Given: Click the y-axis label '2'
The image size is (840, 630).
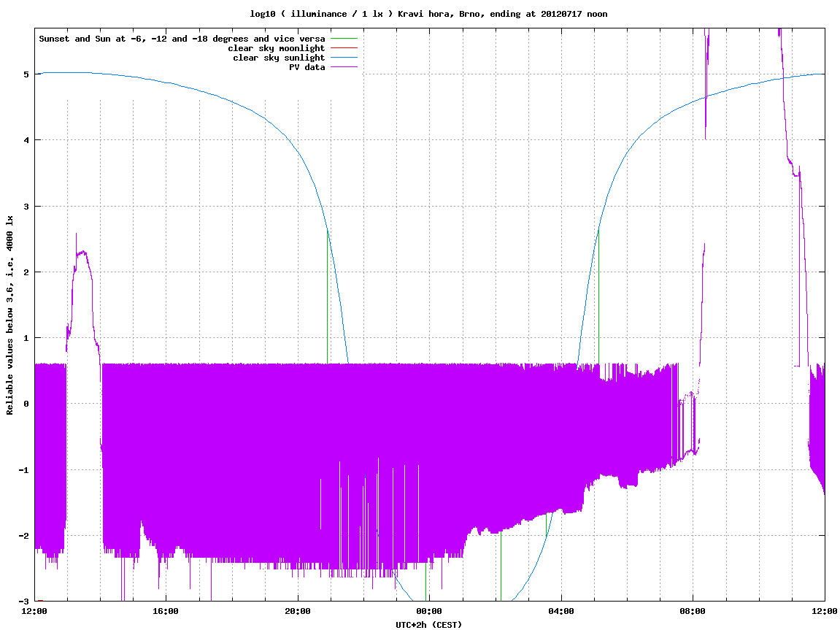Looking at the screenshot, I should (x=26, y=272).
